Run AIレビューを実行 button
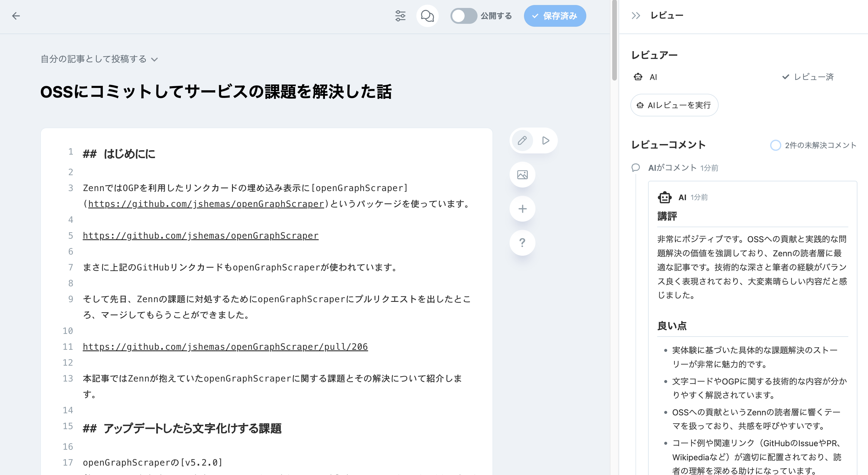 click(x=674, y=105)
